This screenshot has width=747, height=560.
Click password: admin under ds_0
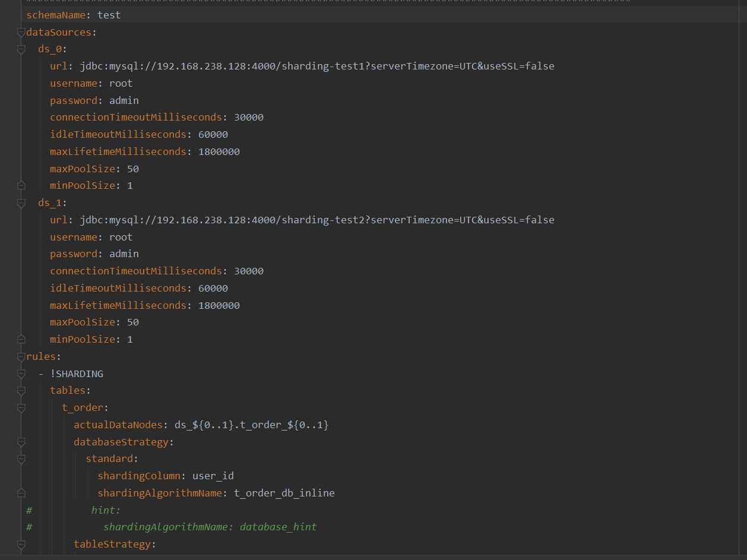[94, 100]
